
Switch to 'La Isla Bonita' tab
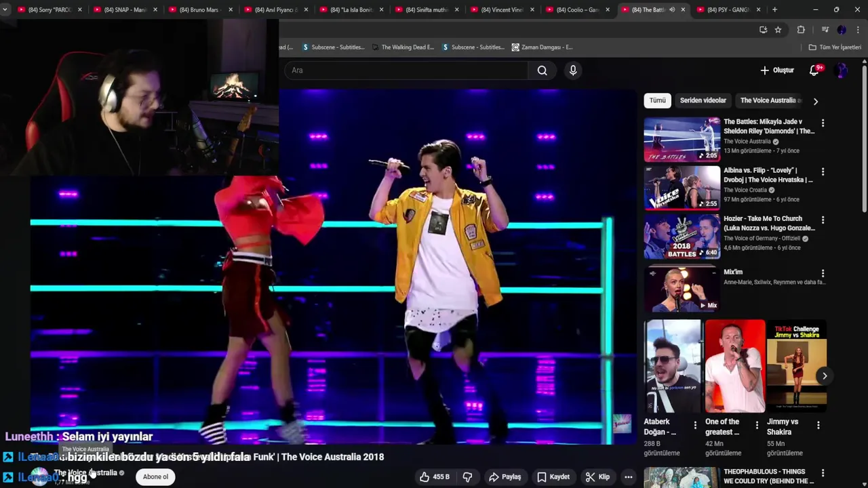[351, 9]
